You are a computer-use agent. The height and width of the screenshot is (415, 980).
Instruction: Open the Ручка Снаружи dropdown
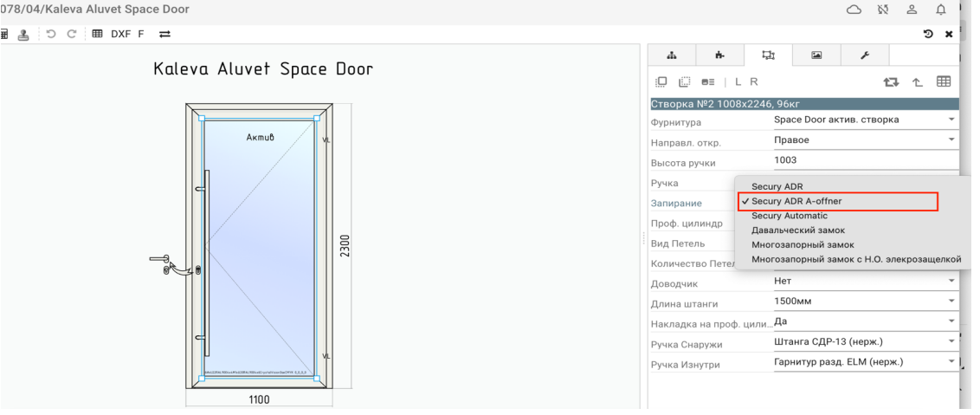pos(865,341)
